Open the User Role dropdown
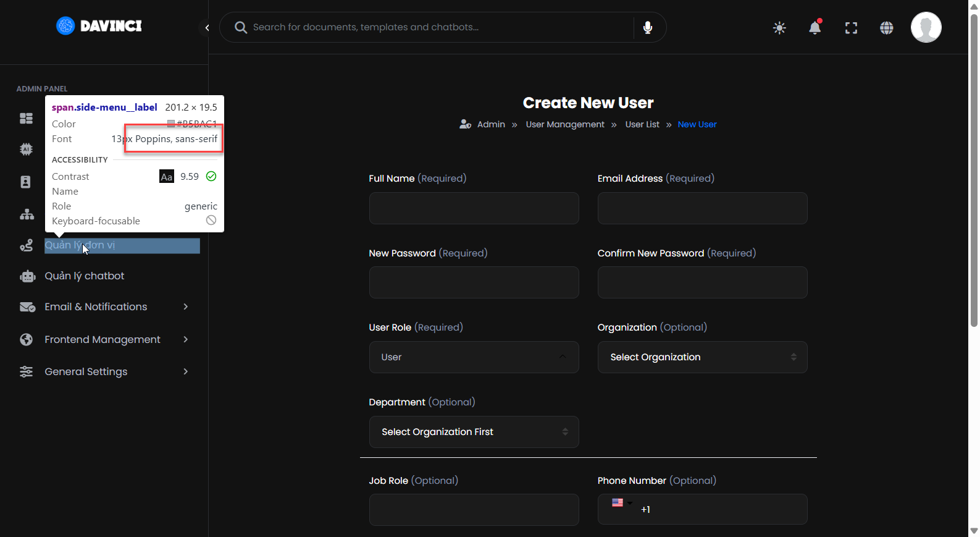The image size is (980, 537). pos(474,357)
